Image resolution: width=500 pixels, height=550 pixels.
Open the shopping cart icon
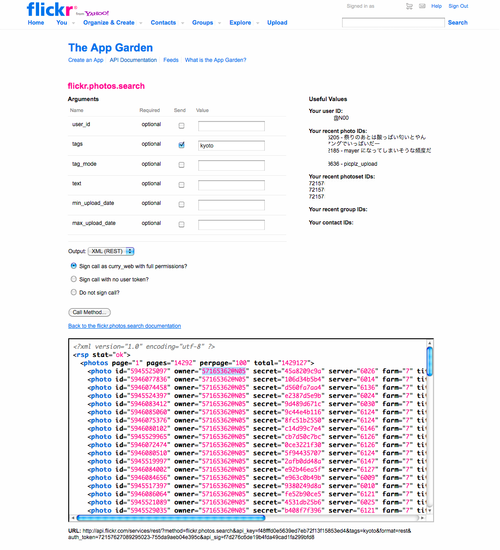tap(409, 6)
